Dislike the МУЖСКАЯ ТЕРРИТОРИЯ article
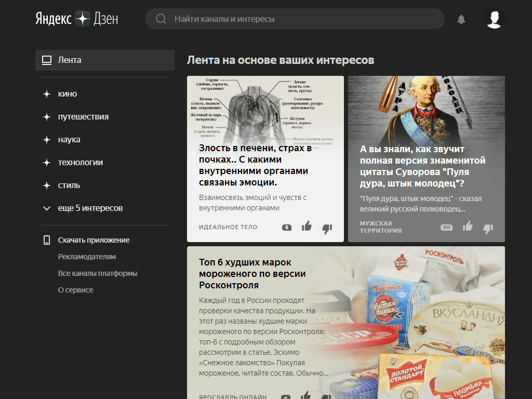This screenshot has width=532, height=399. tap(488, 229)
